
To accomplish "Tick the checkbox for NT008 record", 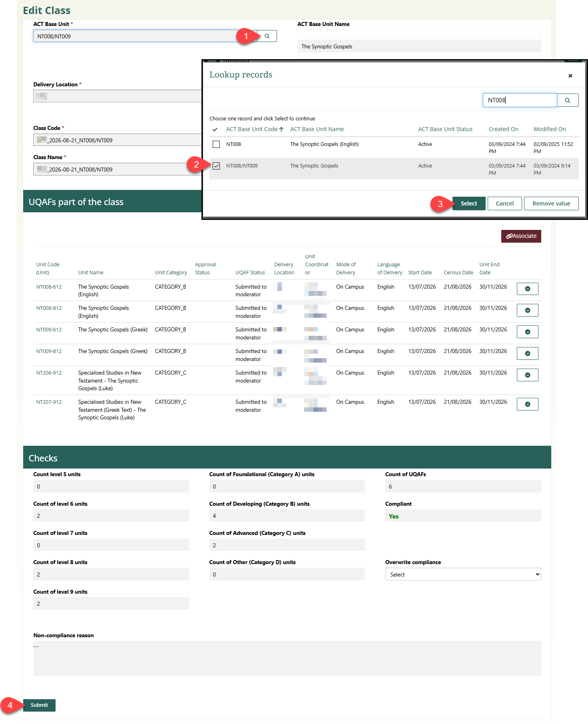I will coord(216,144).
